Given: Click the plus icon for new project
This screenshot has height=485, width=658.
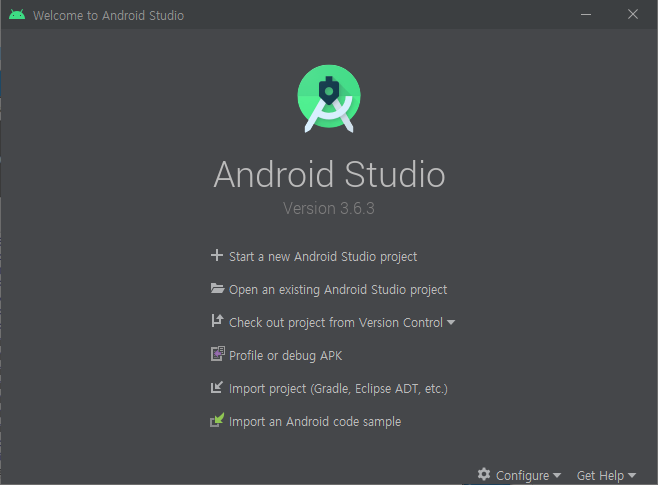Looking at the screenshot, I should coord(217,255).
